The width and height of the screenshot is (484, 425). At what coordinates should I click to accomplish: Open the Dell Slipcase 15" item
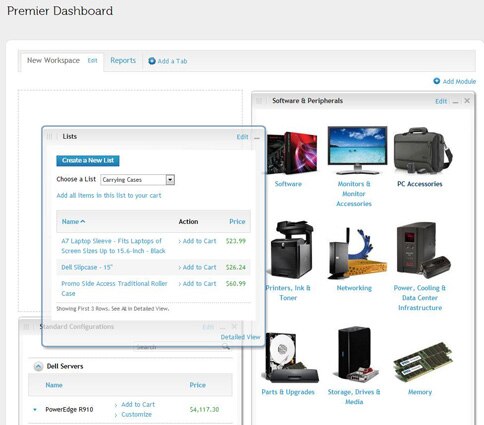pos(87,268)
